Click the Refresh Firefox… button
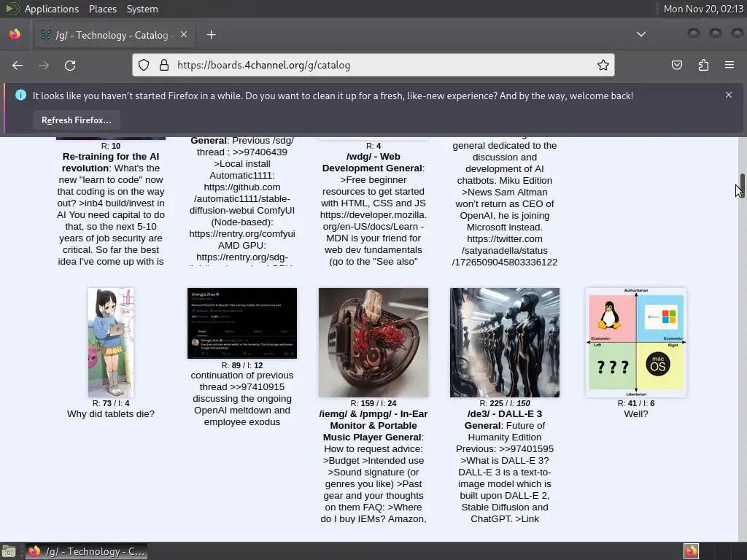 pyautogui.click(x=77, y=120)
